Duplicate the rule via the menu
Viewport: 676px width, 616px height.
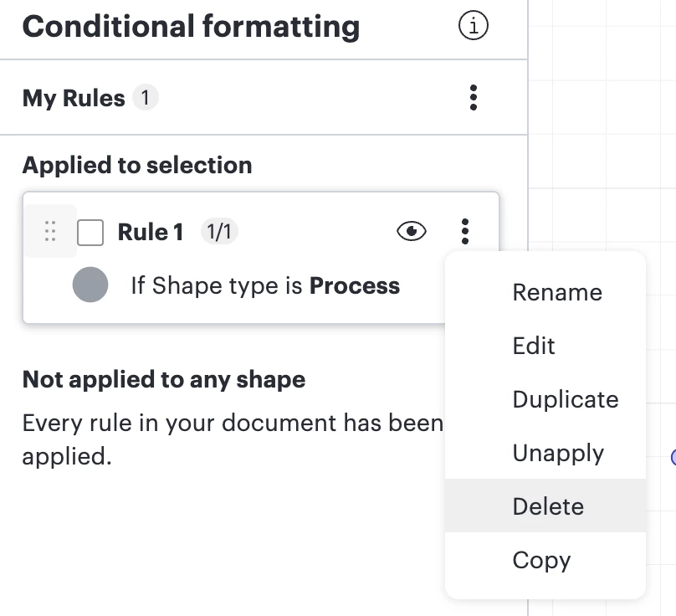click(566, 399)
